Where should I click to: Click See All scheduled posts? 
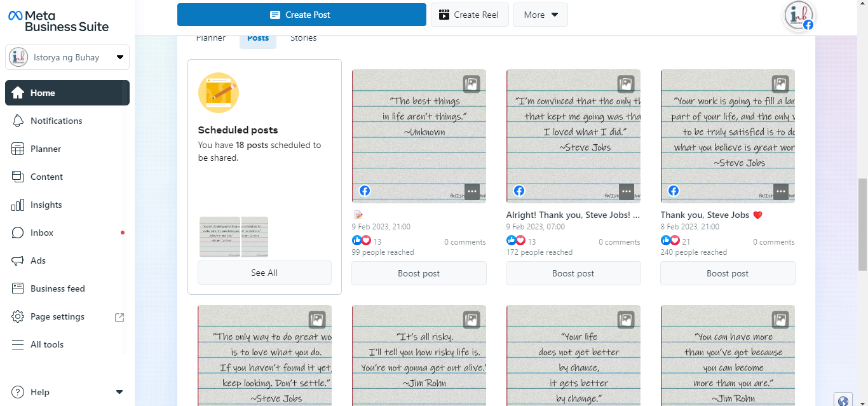click(264, 273)
